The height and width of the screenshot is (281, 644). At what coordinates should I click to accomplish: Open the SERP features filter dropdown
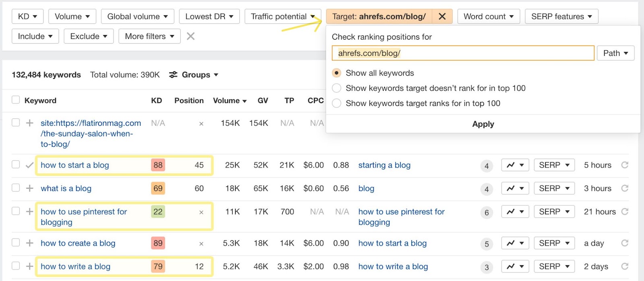tap(561, 17)
